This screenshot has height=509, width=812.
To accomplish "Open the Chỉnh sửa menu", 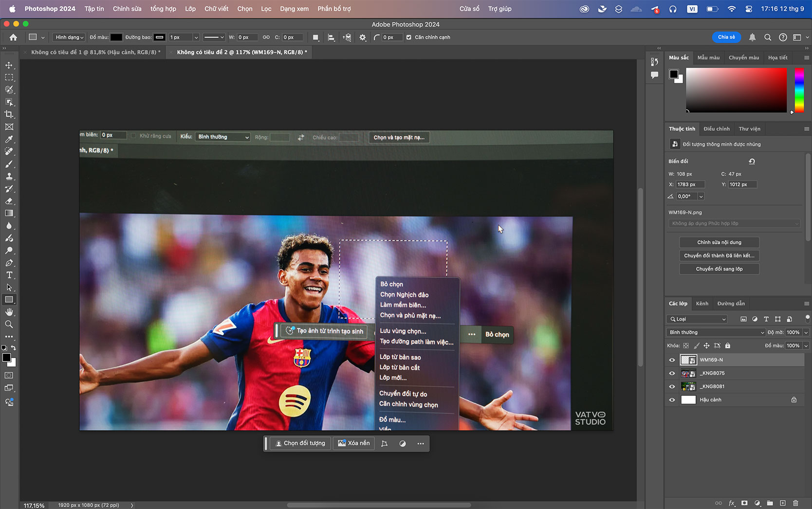I will pyautogui.click(x=127, y=9).
